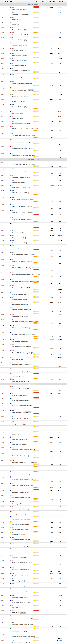
Task: Click the Previous column header
Action: click(x=60, y=1)
